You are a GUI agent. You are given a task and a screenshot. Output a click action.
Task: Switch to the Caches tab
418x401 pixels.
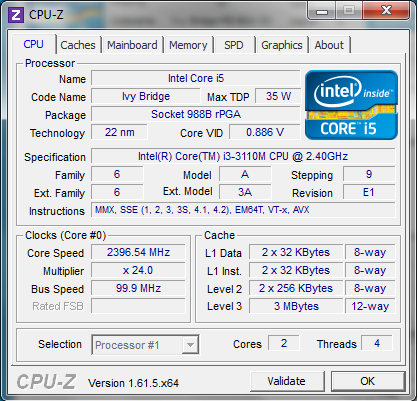(x=78, y=45)
